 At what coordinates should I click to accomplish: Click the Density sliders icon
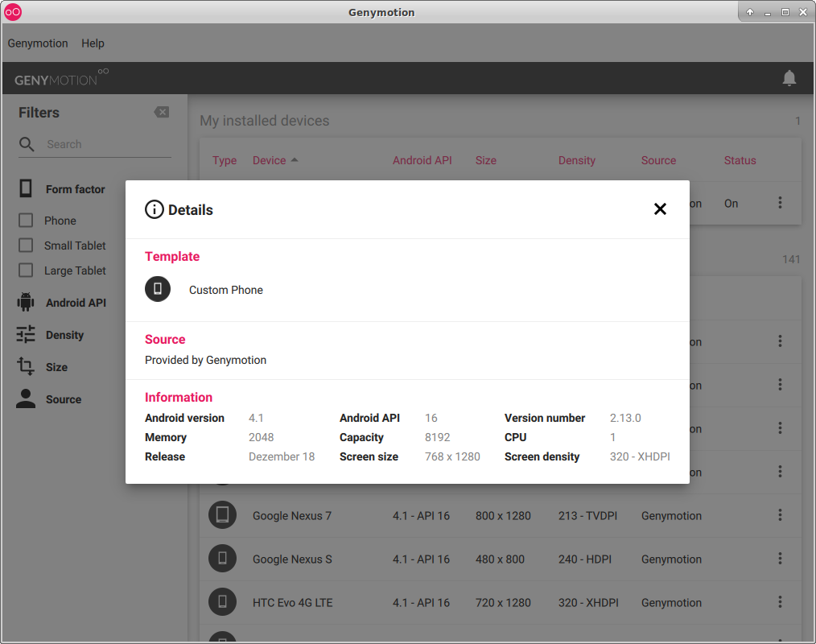pyautogui.click(x=26, y=334)
